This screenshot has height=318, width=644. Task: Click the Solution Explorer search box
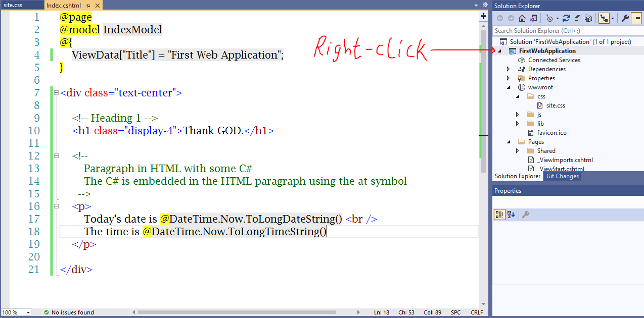pyautogui.click(x=568, y=31)
